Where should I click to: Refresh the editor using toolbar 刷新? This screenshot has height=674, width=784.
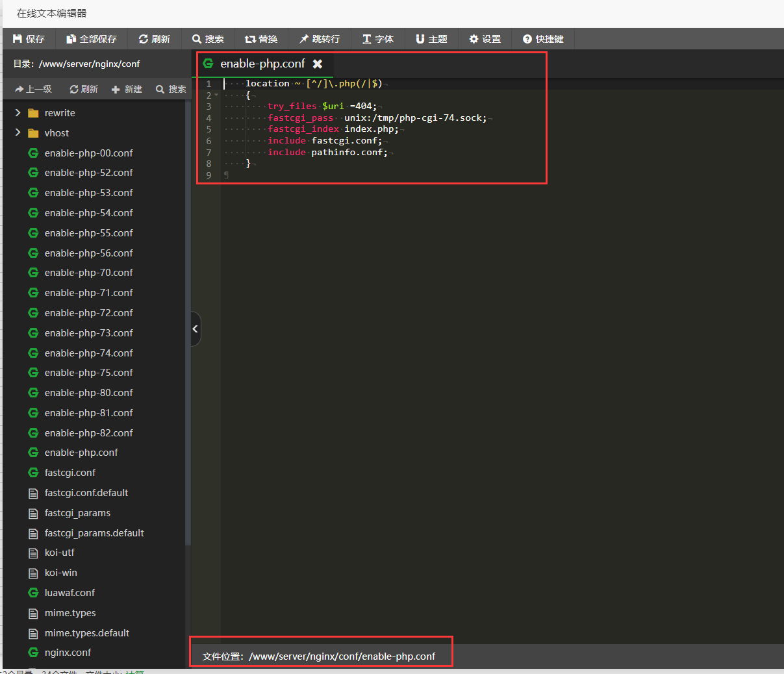coord(155,39)
